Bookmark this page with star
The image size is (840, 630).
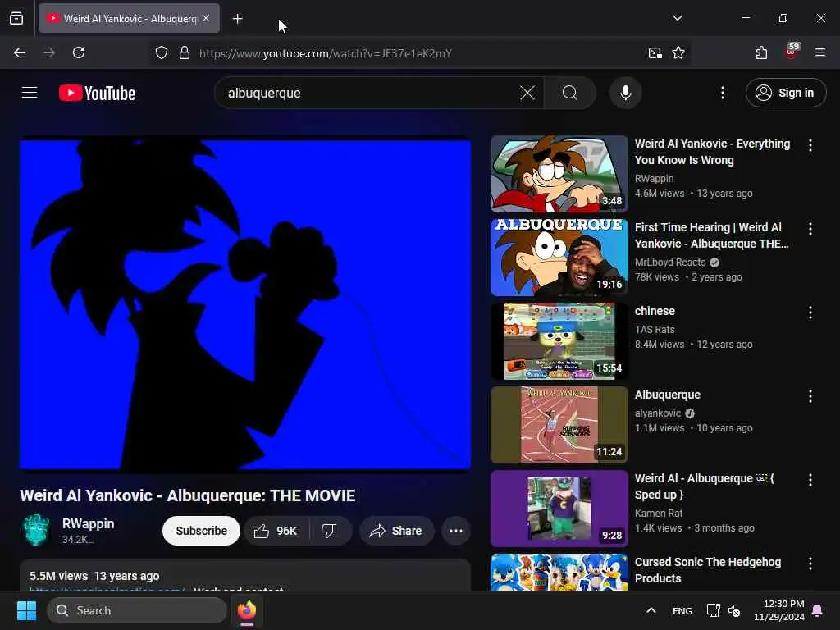click(x=678, y=52)
